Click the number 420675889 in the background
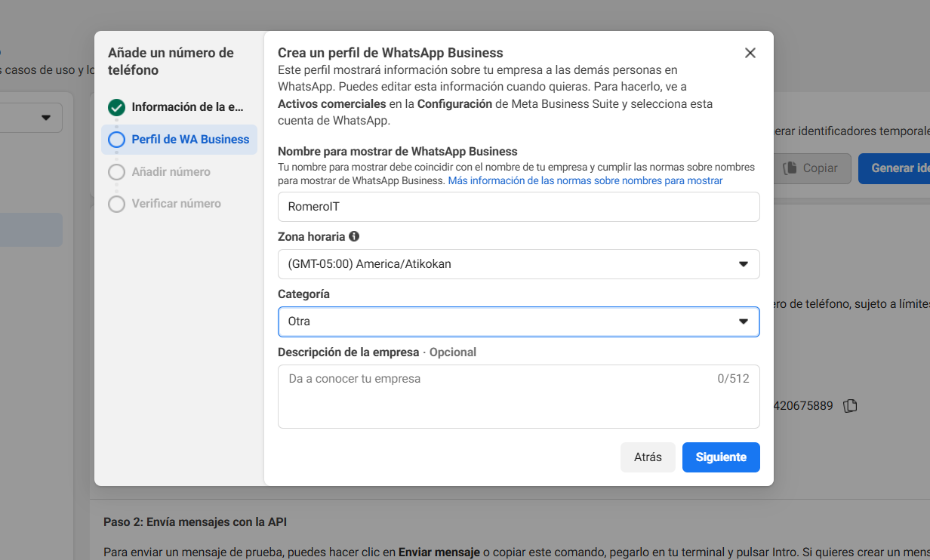Viewport: 930px width, 560px height. (803, 406)
